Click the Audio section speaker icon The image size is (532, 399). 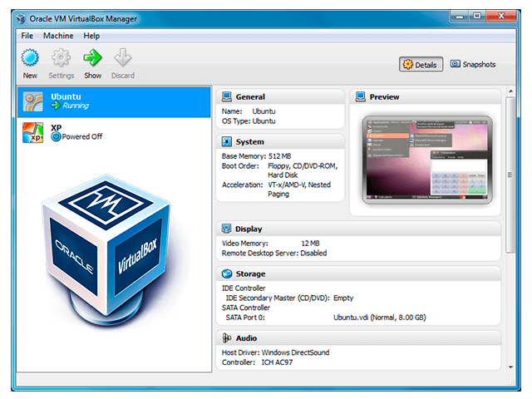[227, 338]
